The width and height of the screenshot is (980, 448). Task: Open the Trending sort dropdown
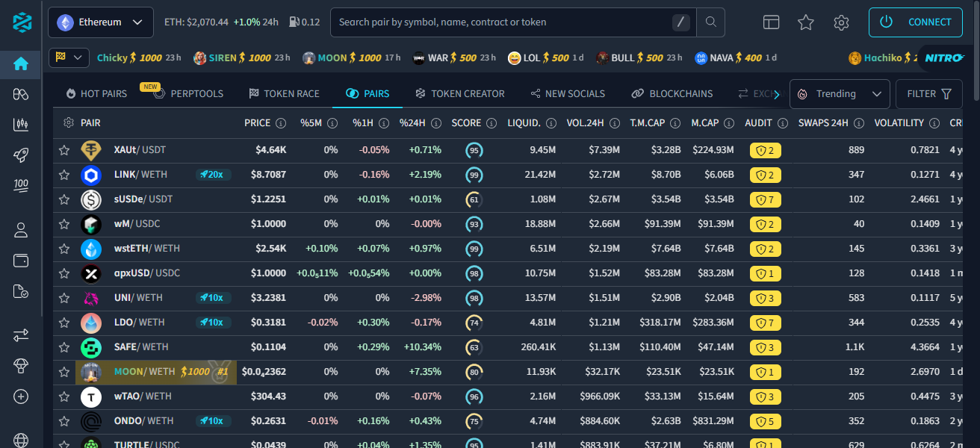tap(840, 94)
